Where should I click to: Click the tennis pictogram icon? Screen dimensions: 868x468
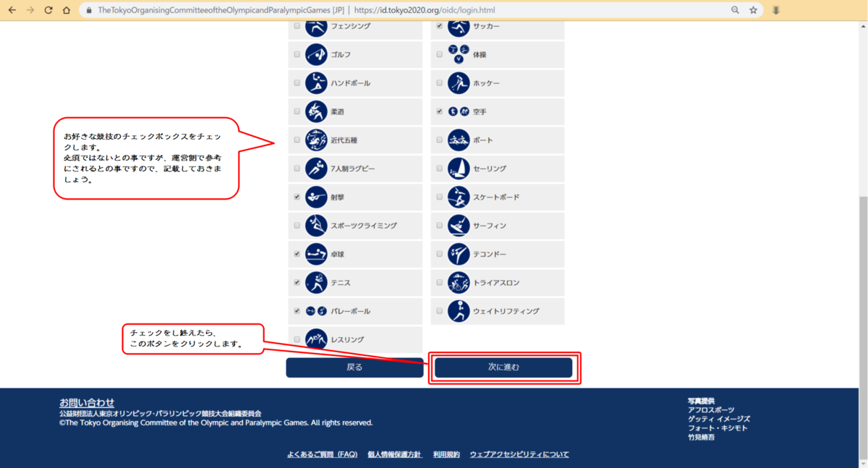click(x=316, y=283)
